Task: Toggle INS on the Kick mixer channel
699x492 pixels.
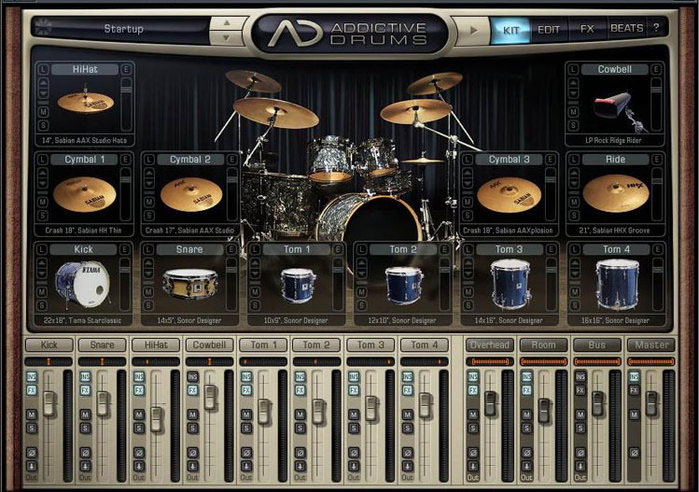Action: [31, 377]
